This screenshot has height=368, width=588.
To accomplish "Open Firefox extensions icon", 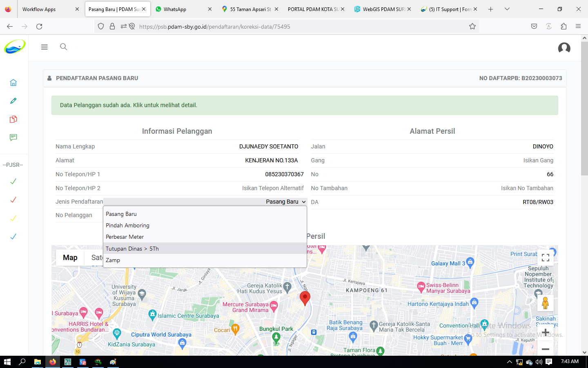I will tap(563, 26).
